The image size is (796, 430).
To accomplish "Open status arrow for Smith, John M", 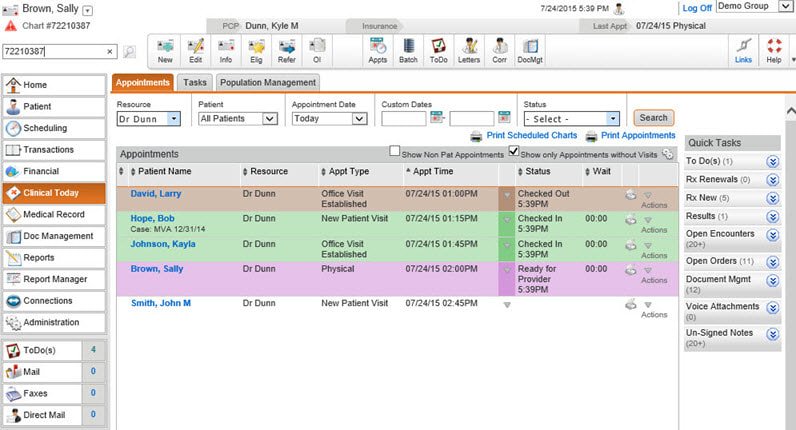I will (x=507, y=305).
